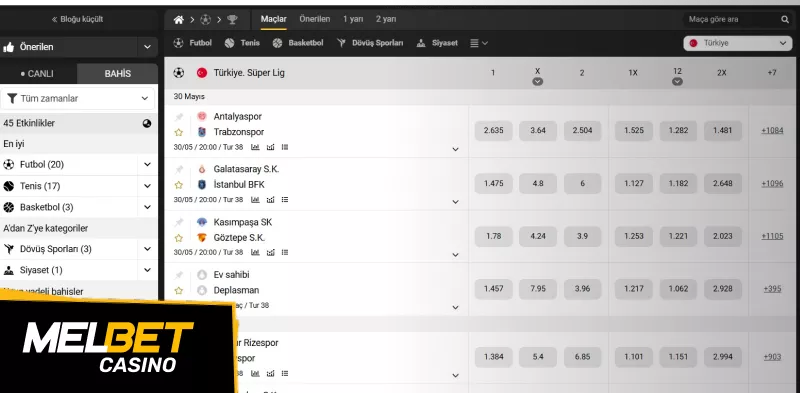Click the pie chart icon beside 45 Etkinlikler
The height and width of the screenshot is (393, 800).
pyautogui.click(x=147, y=123)
